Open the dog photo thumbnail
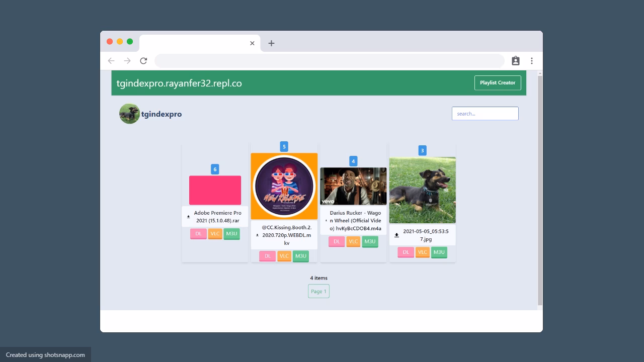The width and height of the screenshot is (644, 362). [422, 190]
